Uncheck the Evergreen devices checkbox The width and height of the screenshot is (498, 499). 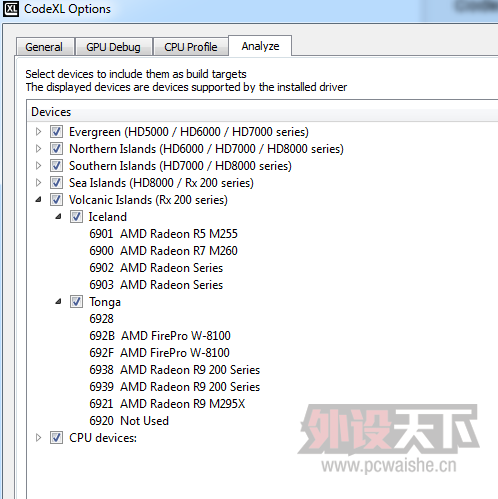point(56,132)
